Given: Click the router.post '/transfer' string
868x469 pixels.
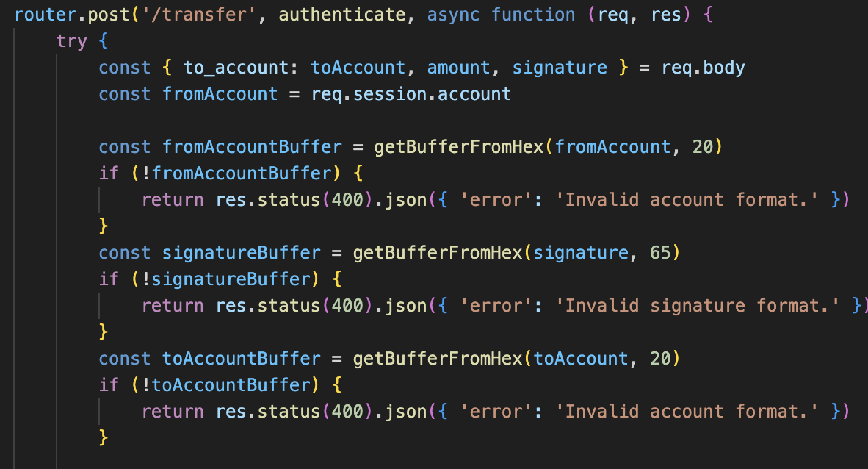Looking at the screenshot, I should (x=199, y=15).
